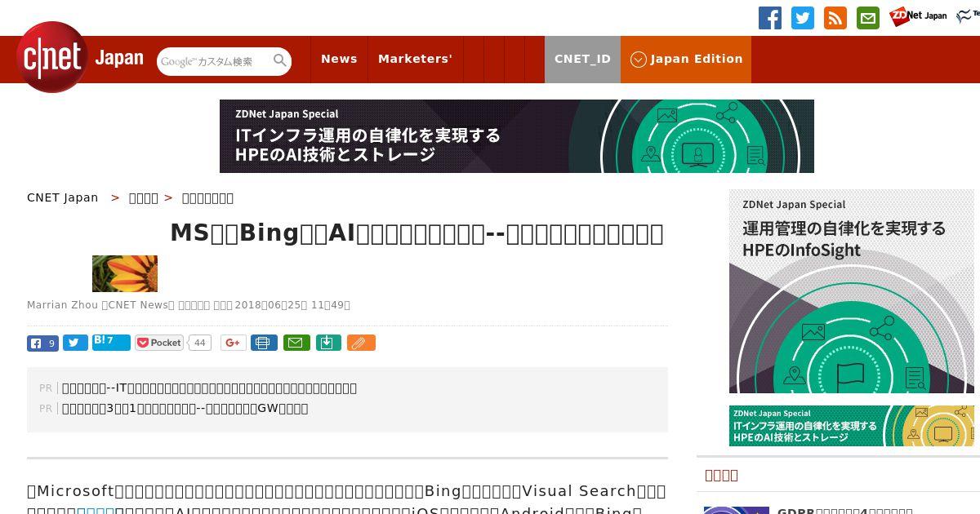Visit ZDNet Japan logo link

click(x=918, y=16)
